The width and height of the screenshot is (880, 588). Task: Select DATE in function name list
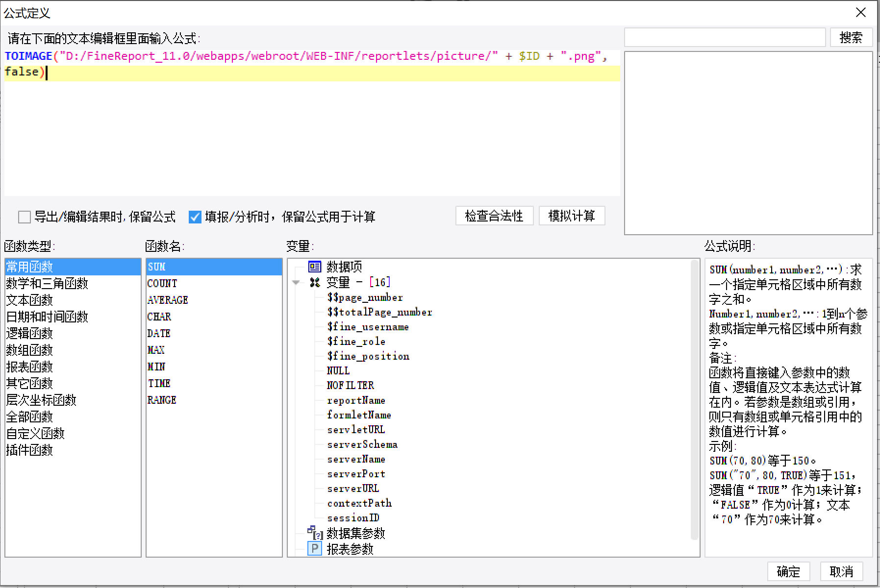[x=214, y=334]
